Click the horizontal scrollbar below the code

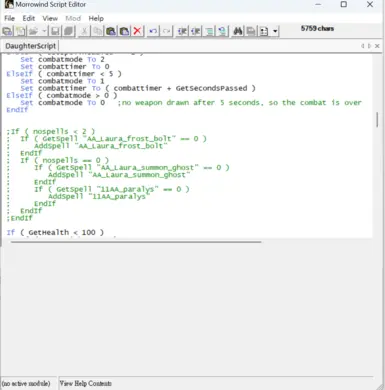[136, 242]
